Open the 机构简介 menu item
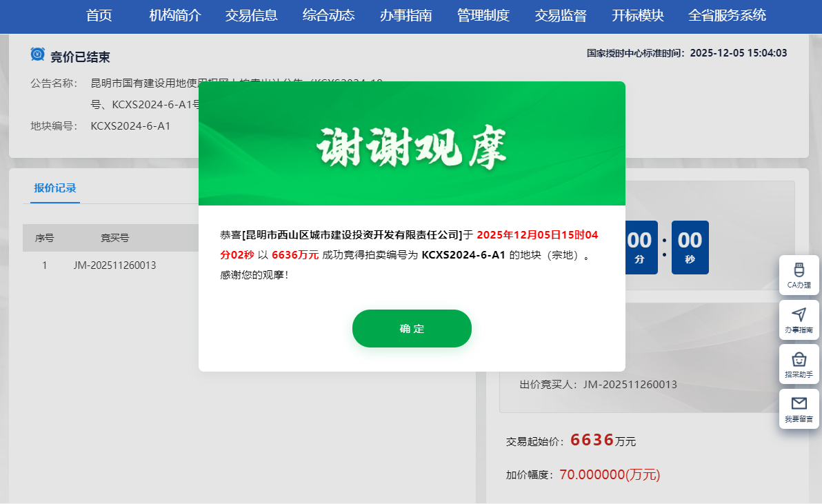This screenshot has width=822, height=504. pyautogui.click(x=175, y=16)
